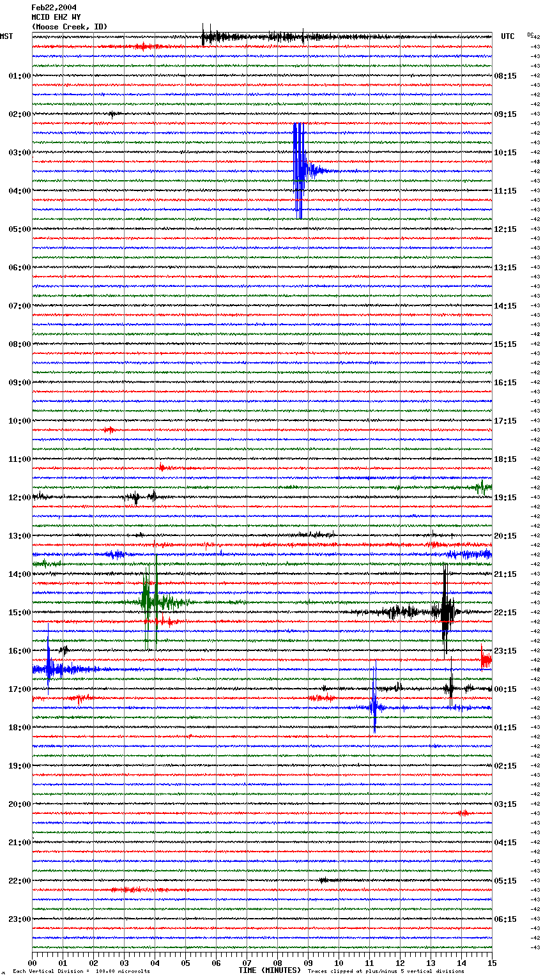The height and width of the screenshot is (980, 543).
Task: Click the 11:15 UTC time label
Action: click(x=505, y=191)
